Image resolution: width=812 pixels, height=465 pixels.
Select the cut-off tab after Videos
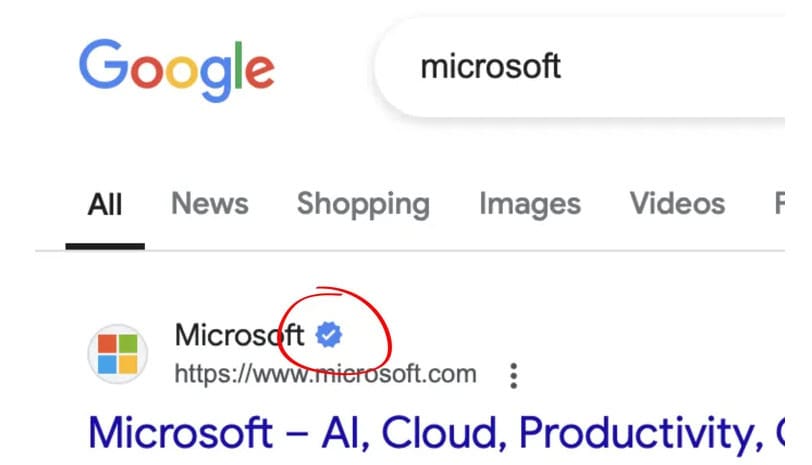pos(779,203)
